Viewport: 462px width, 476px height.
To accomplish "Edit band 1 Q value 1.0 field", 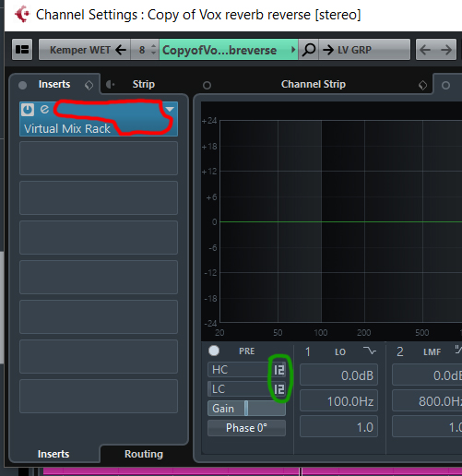I will click(x=338, y=427).
